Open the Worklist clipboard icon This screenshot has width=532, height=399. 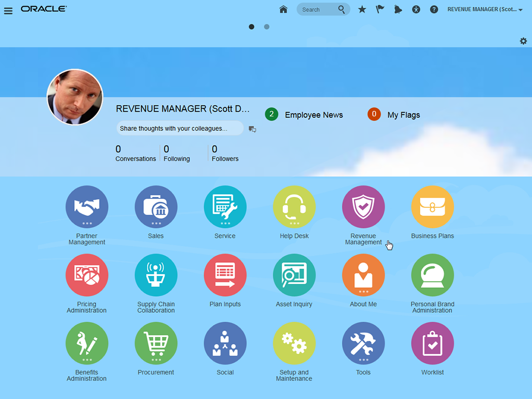(x=433, y=343)
